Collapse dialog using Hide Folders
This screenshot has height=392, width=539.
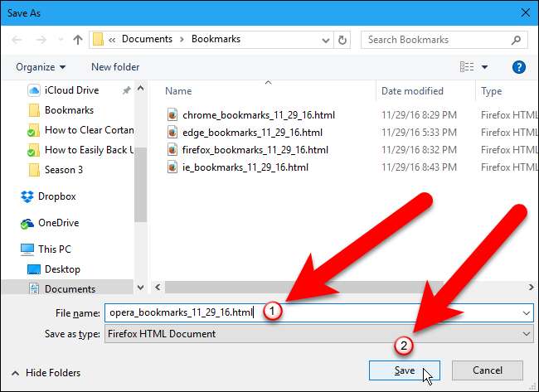pyautogui.click(x=50, y=371)
